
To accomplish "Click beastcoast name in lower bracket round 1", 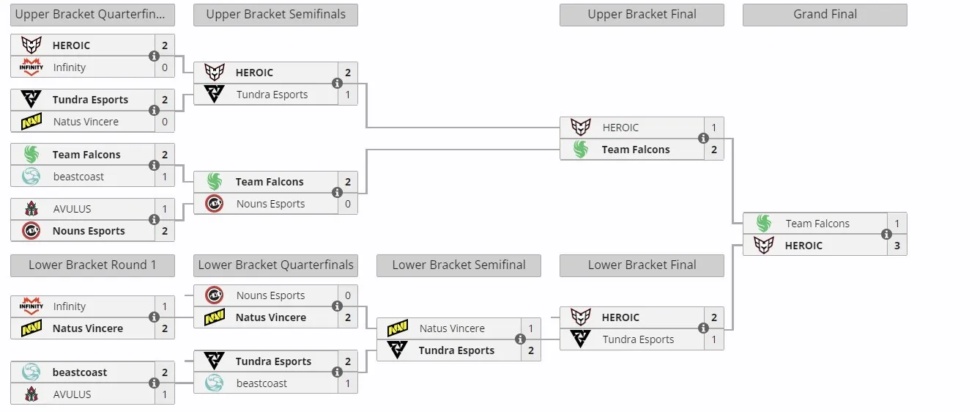I will pyautogui.click(x=80, y=372).
